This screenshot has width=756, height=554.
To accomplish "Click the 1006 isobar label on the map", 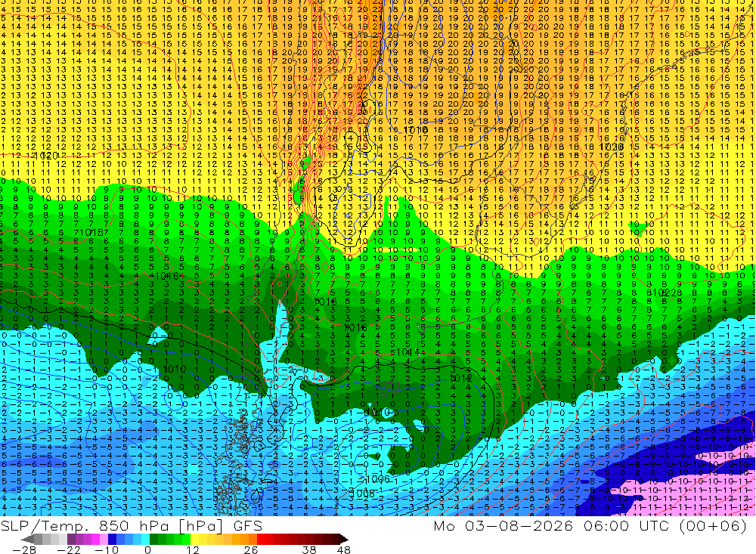I will click(377, 478).
